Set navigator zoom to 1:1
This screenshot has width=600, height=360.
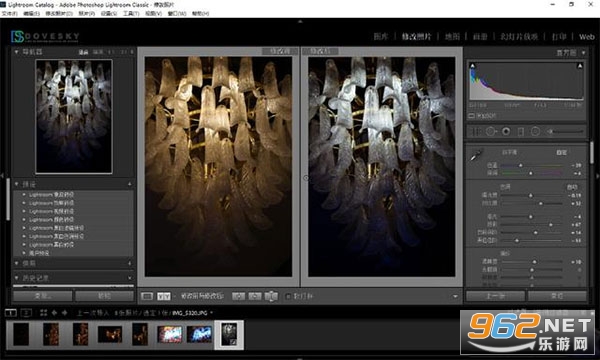click(x=111, y=52)
